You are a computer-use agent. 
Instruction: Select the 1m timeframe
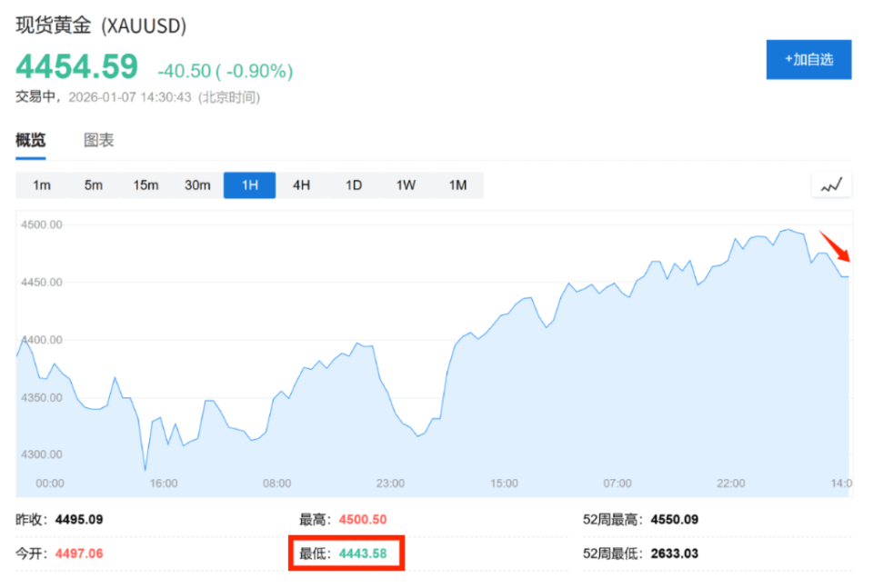coord(41,184)
